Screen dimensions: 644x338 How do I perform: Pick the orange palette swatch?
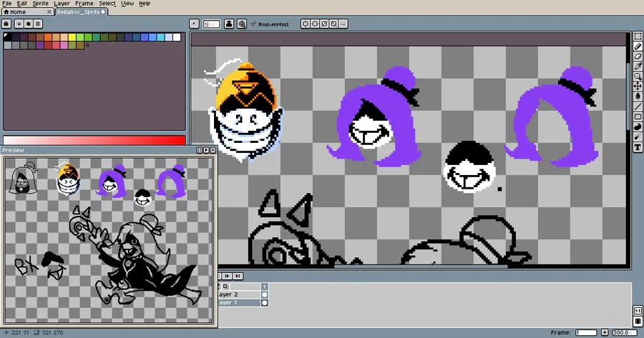48,37
